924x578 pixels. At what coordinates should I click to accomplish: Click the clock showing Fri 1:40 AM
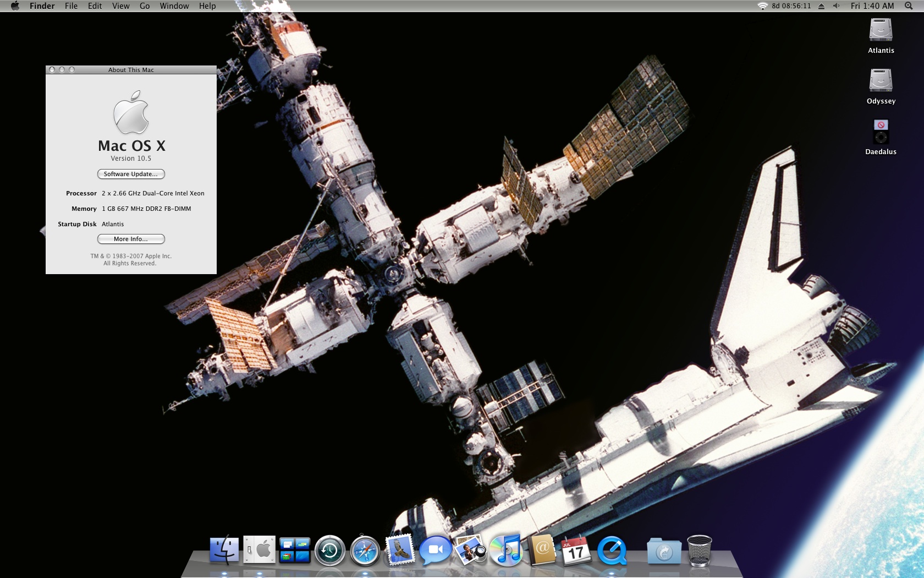(872, 6)
